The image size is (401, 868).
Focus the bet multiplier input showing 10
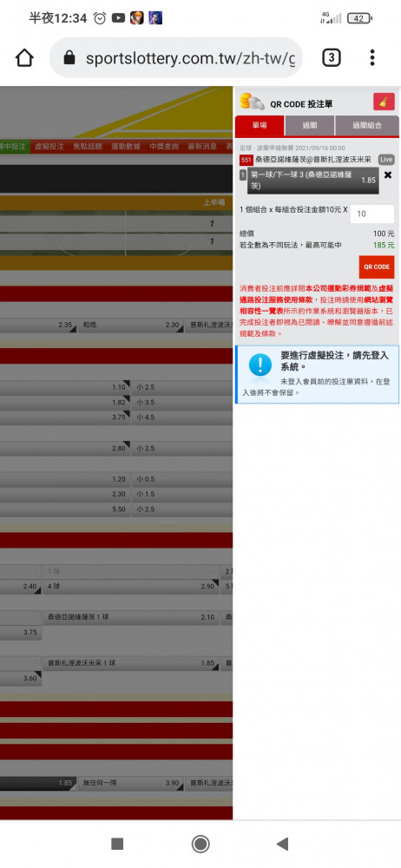click(372, 214)
